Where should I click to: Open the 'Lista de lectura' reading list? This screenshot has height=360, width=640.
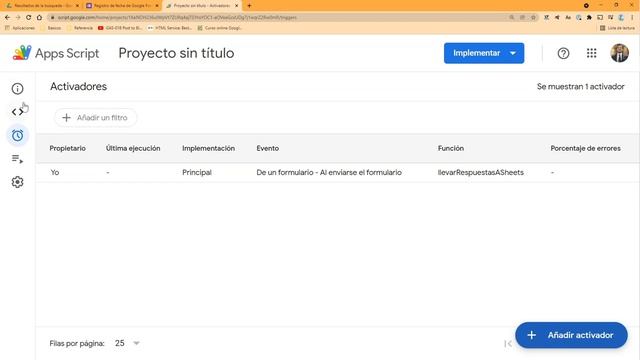tap(618, 28)
